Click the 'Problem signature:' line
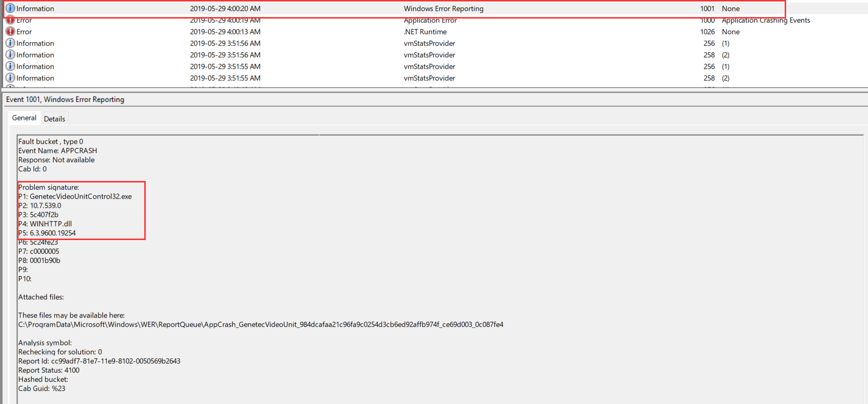Image resolution: width=868 pixels, height=404 pixels. [x=49, y=187]
